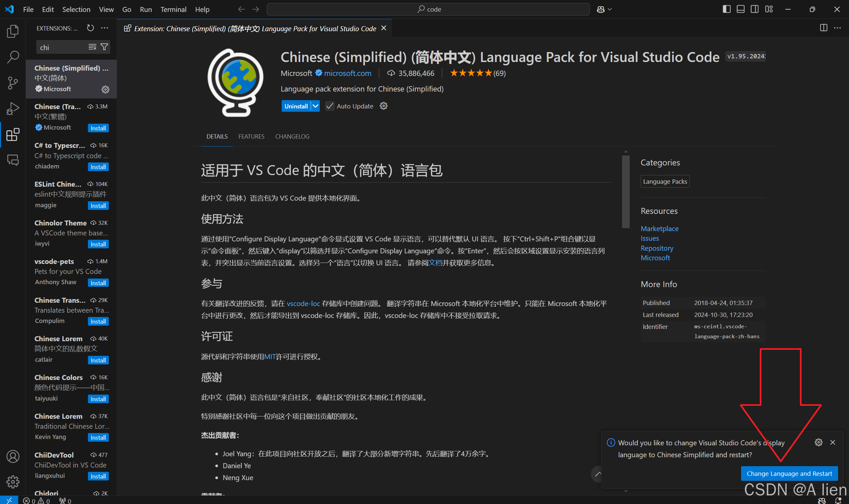Screen dimensions: 849x504
Task: Open Source Control view
Action: pos(13,83)
